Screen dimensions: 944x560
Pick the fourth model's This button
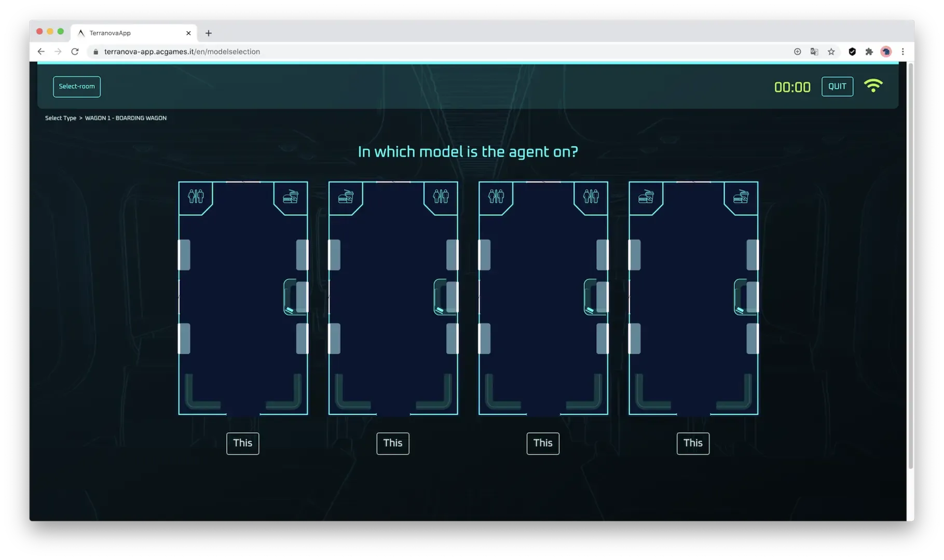[x=693, y=443]
